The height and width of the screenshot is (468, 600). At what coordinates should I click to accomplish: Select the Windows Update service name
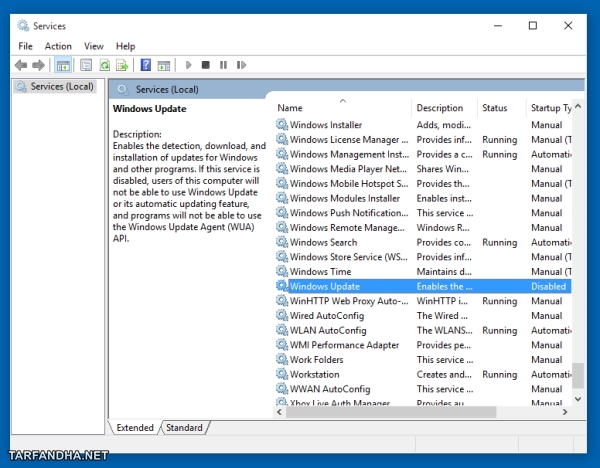(325, 286)
